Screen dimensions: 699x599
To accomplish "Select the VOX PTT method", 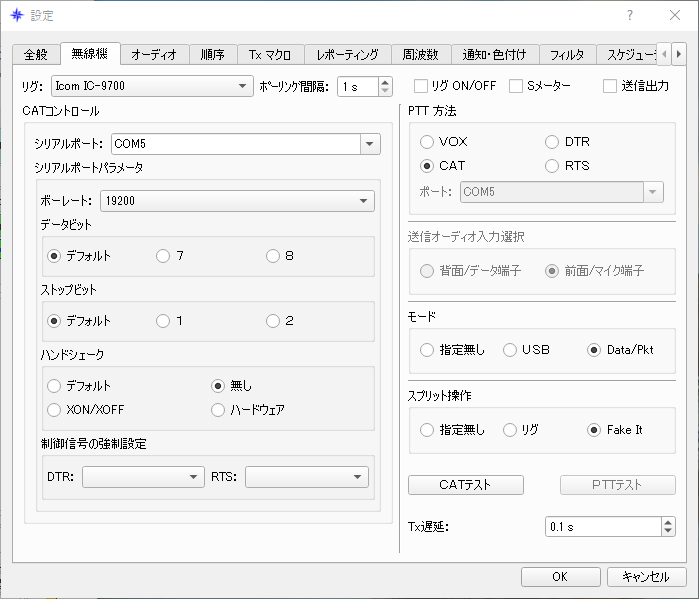I will pyautogui.click(x=427, y=142).
